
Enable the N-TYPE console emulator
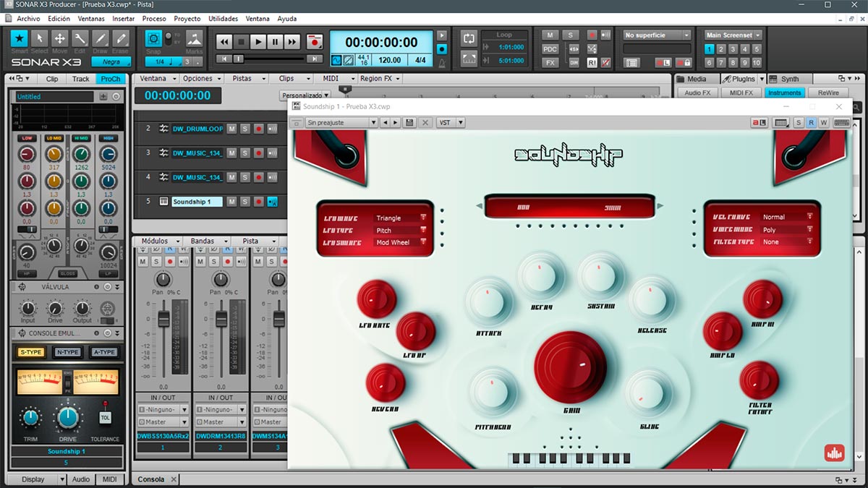pyautogui.click(x=67, y=352)
